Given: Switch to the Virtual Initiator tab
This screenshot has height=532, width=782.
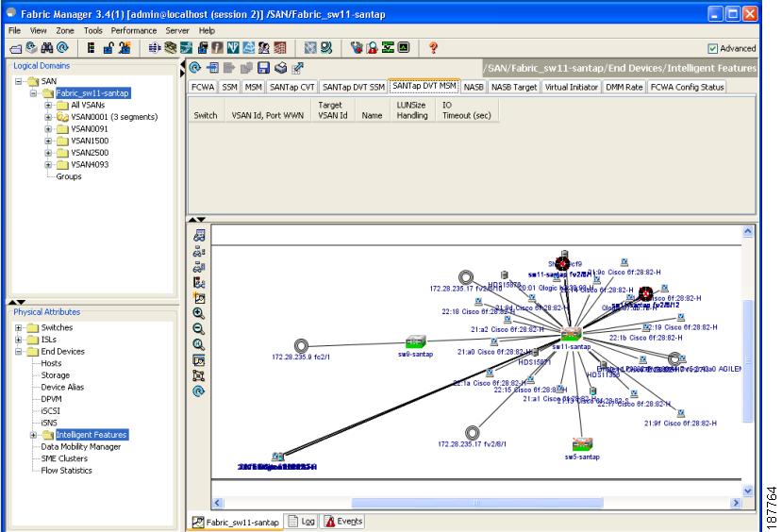Looking at the screenshot, I should (571, 87).
